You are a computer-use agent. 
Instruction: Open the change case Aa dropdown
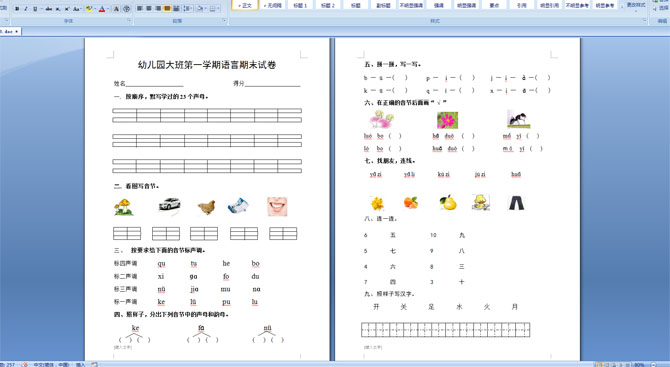tap(77, 9)
